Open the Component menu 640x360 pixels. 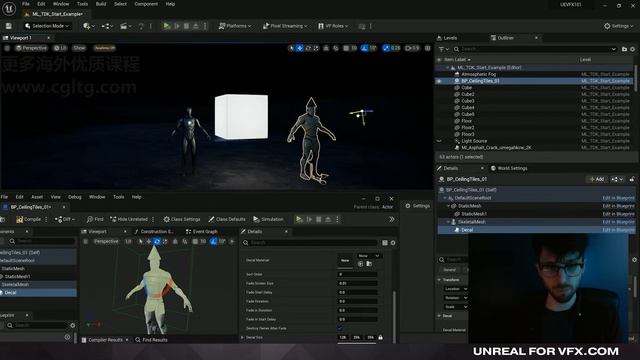[146, 4]
